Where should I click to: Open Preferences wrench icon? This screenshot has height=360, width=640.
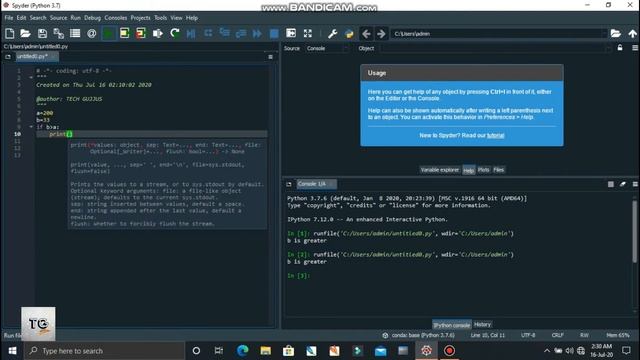[332, 33]
